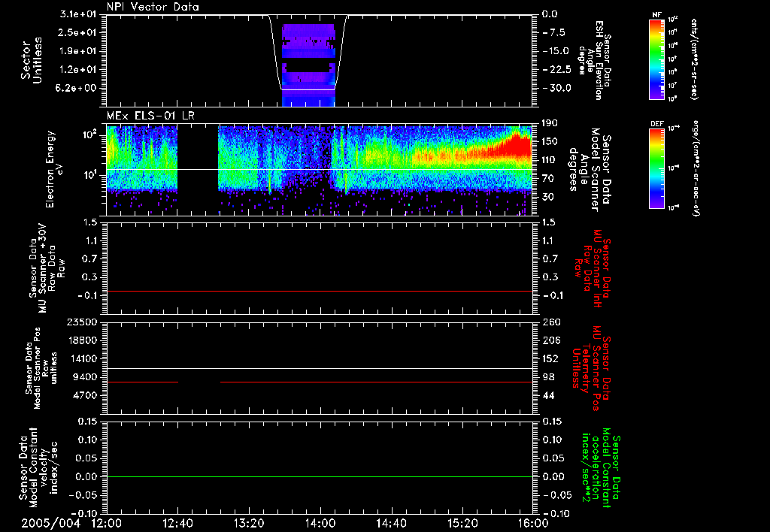770x532 pixels.
Task: Click the '110' scanner angle tick
Action: (550, 160)
